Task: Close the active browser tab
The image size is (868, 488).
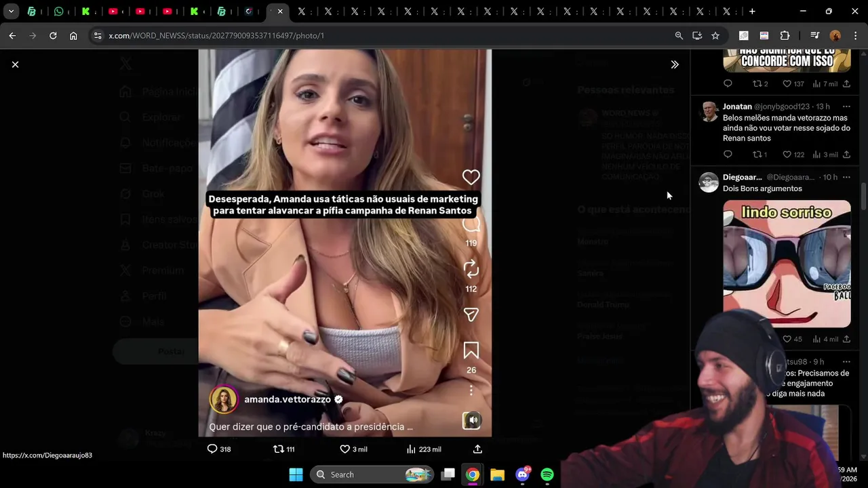Action: click(280, 12)
